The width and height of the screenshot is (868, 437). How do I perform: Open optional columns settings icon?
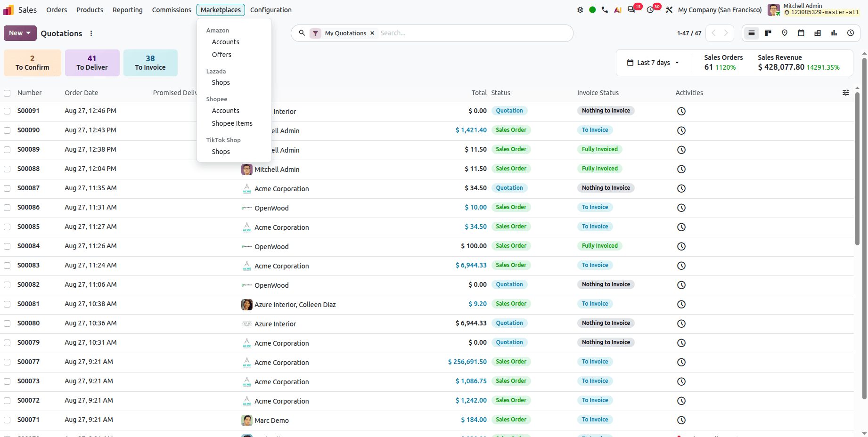tap(846, 93)
